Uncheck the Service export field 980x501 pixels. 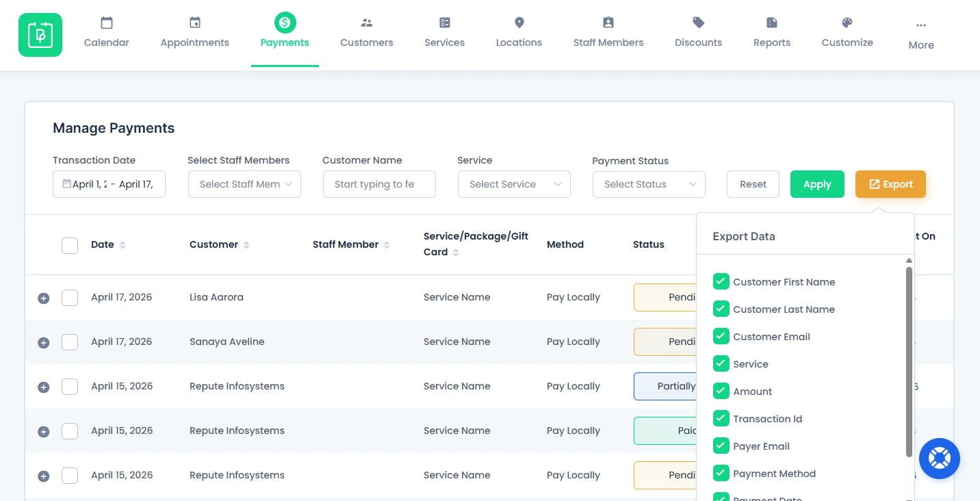(721, 363)
